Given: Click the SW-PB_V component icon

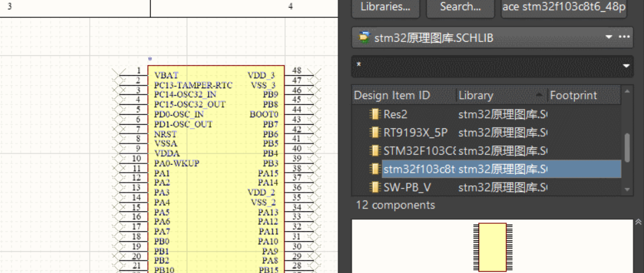Looking at the screenshot, I should point(374,187).
